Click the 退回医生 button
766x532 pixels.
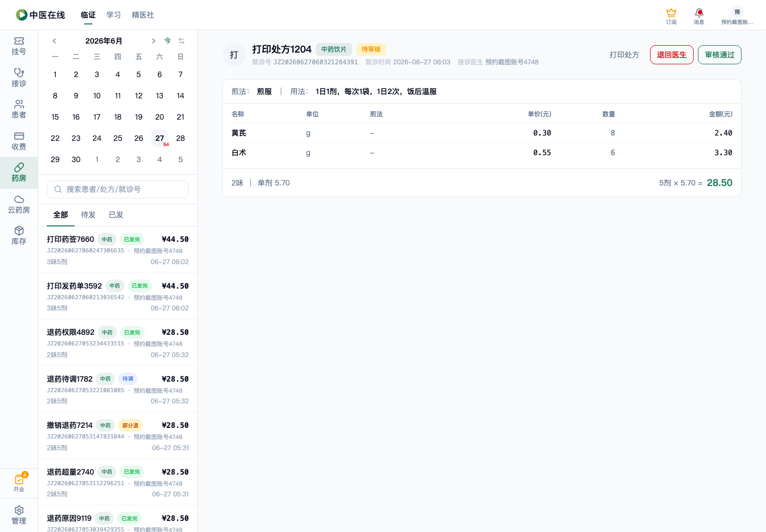click(672, 55)
